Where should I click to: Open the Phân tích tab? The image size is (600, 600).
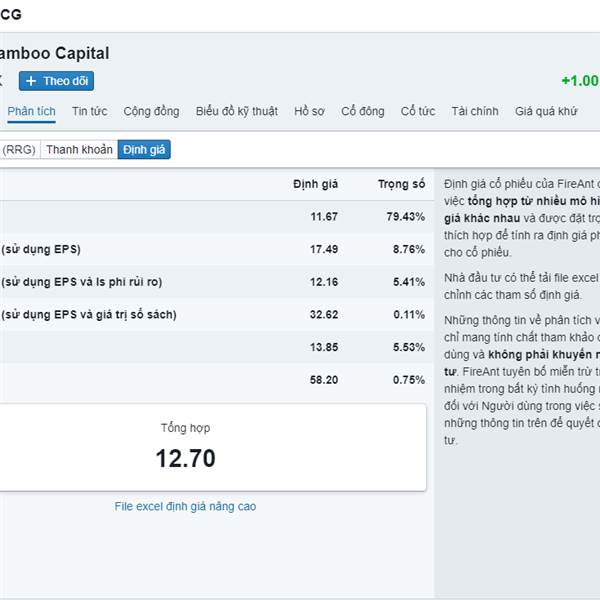31,111
